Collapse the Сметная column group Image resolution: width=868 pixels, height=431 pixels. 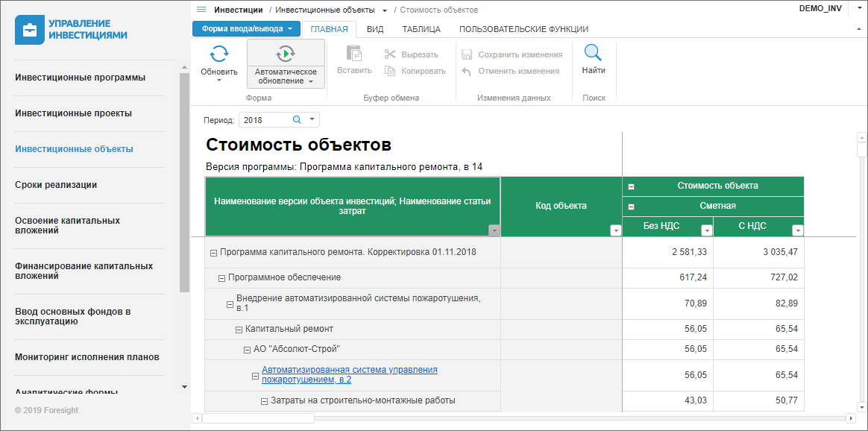[631, 207]
